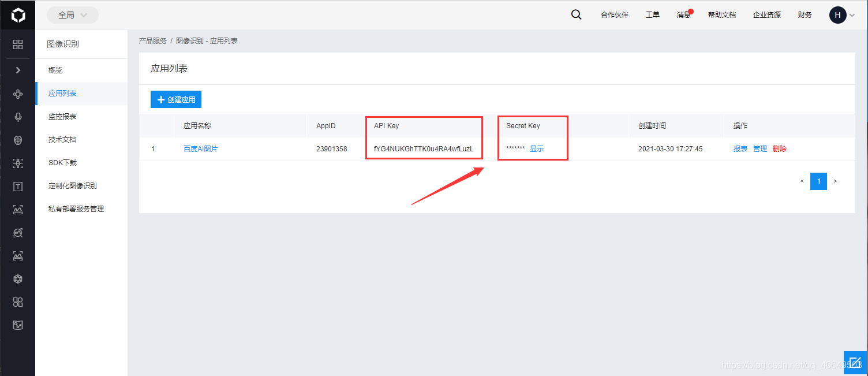Click the H user avatar

point(838,15)
